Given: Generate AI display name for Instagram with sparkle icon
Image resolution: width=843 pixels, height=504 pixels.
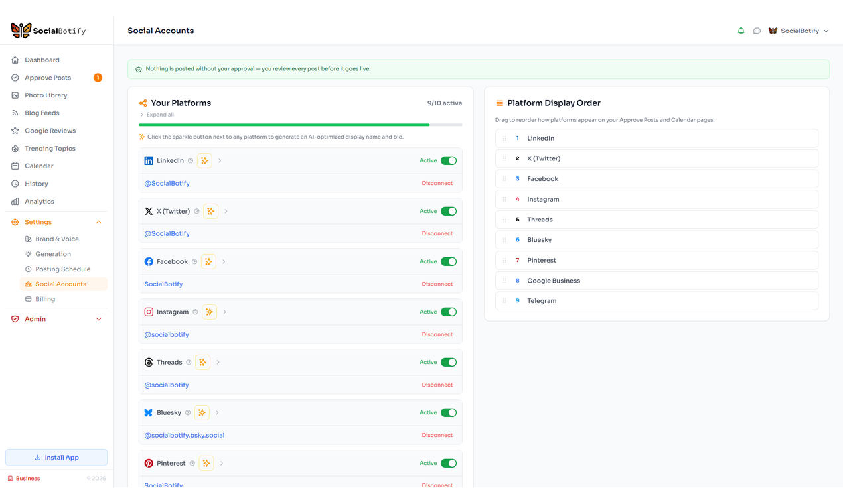Looking at the screenshot, I should pyautogui.click(x=209, y=312).
